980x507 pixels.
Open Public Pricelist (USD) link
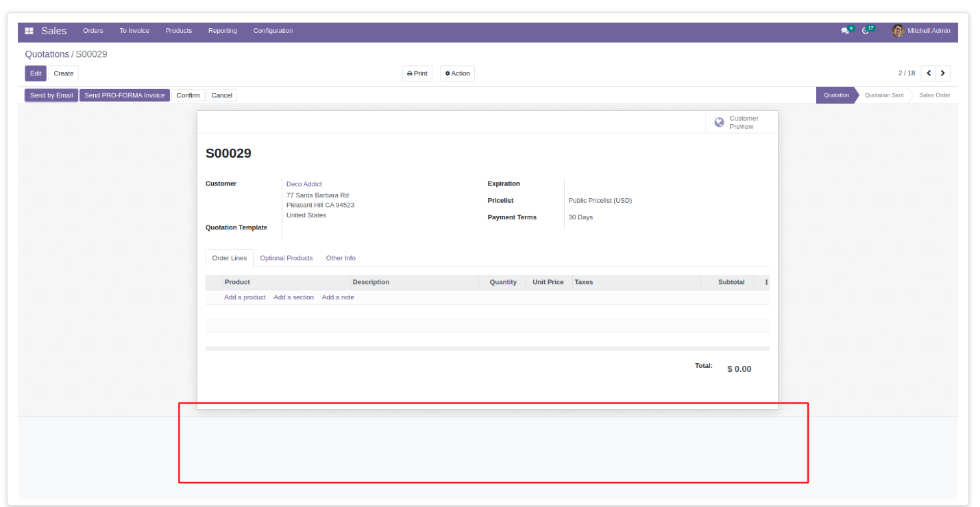tap(600, 201)
